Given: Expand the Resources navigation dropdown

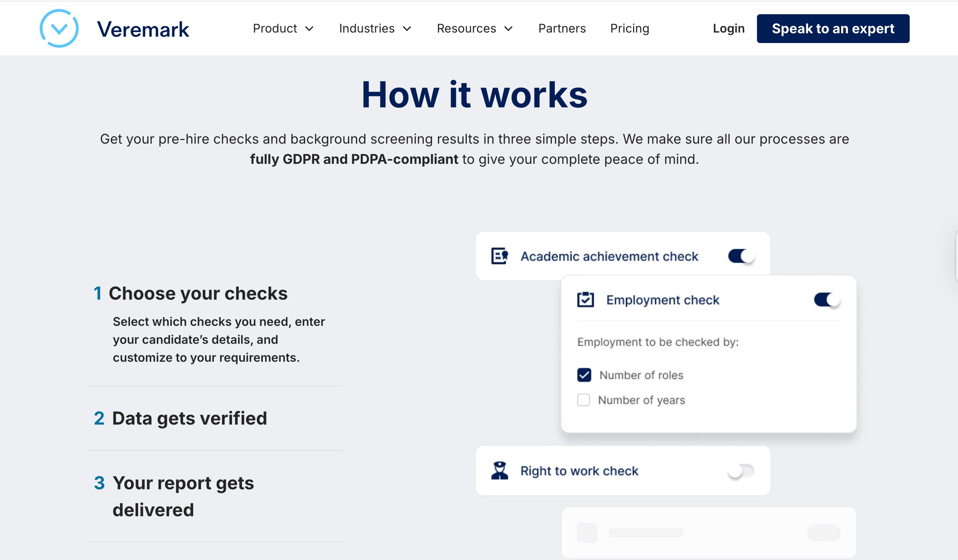Looking at the screenshot, I should [x=475, y=28].
